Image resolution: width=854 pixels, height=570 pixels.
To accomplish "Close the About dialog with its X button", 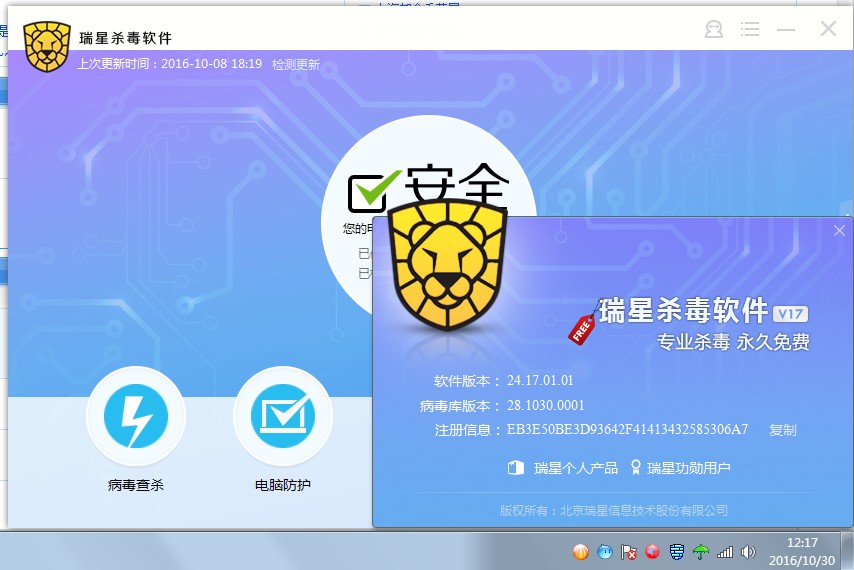I will [839, 231].
